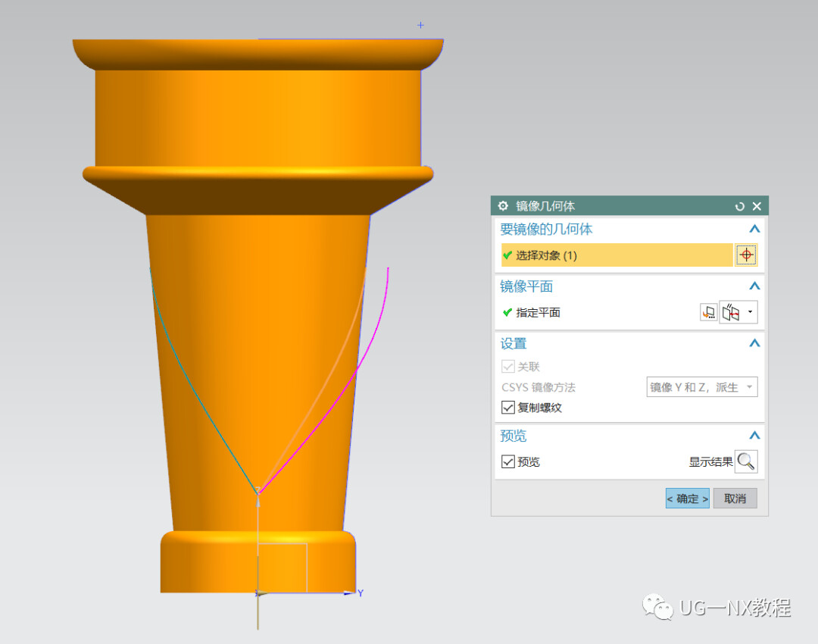Click the show result magnifier icon

(746, 461)
